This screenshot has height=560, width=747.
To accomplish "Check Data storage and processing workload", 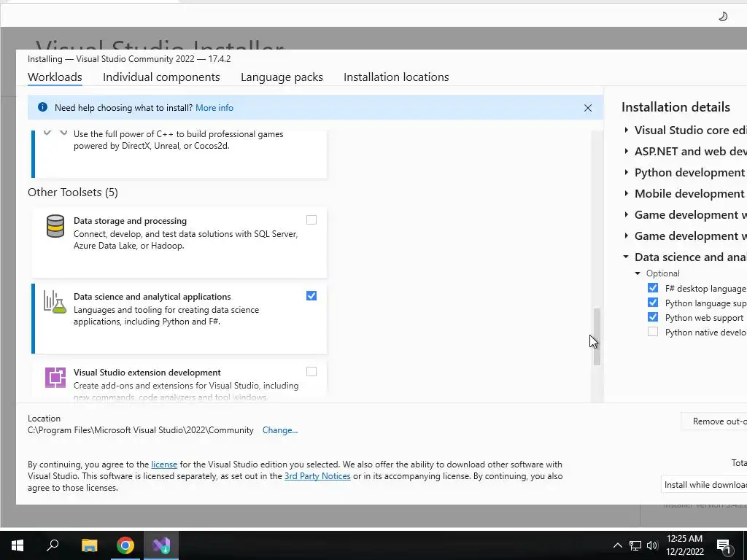I will point(311,220).
